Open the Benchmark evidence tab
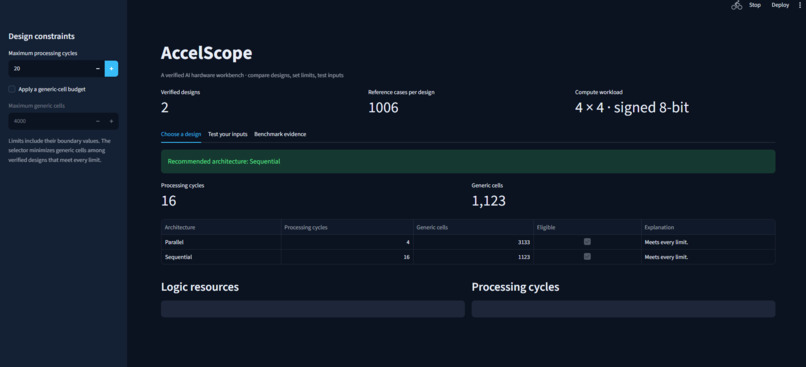 pos(280,134)
